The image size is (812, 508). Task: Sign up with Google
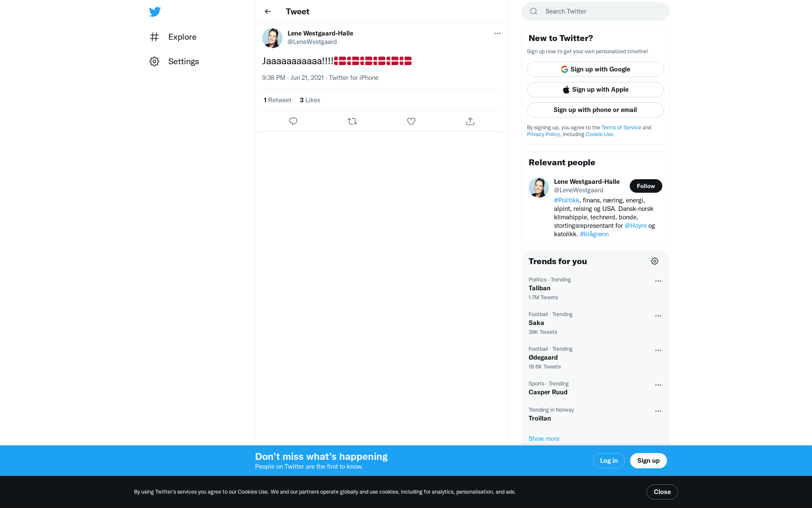(x=595, y=69)
